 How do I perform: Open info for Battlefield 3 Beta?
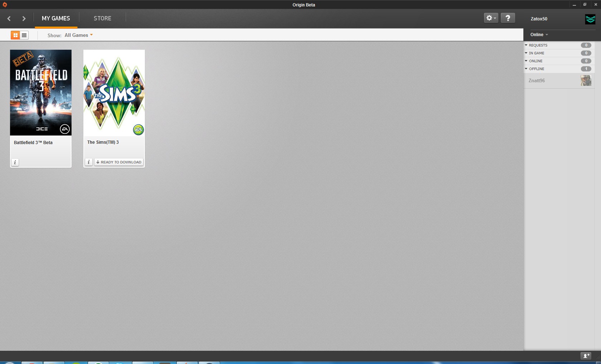click(15, 162)
